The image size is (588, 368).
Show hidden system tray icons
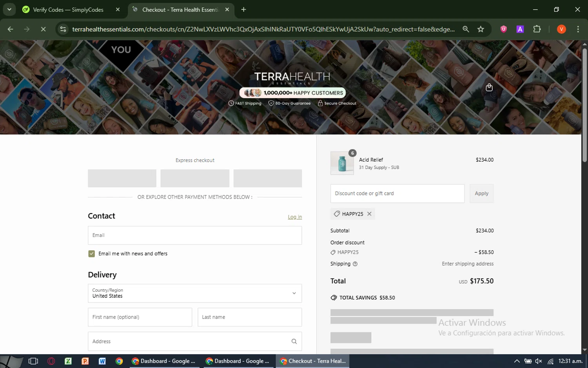point(517,361)
